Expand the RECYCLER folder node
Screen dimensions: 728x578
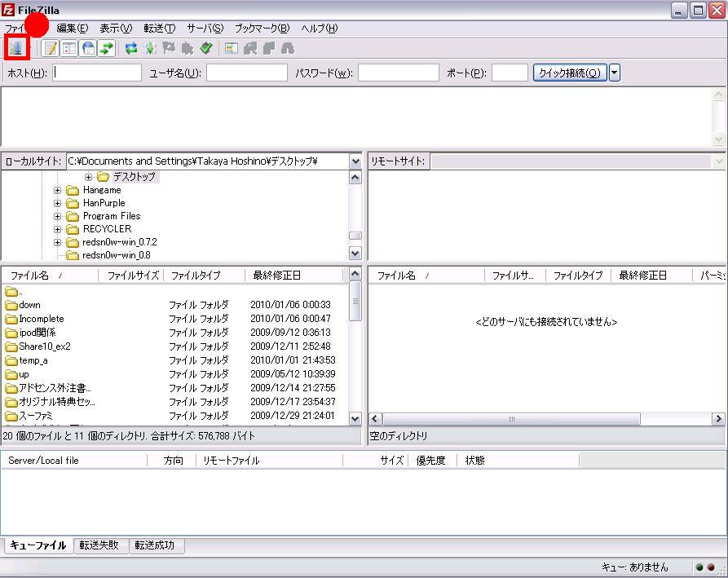click(x=57, y=229)
